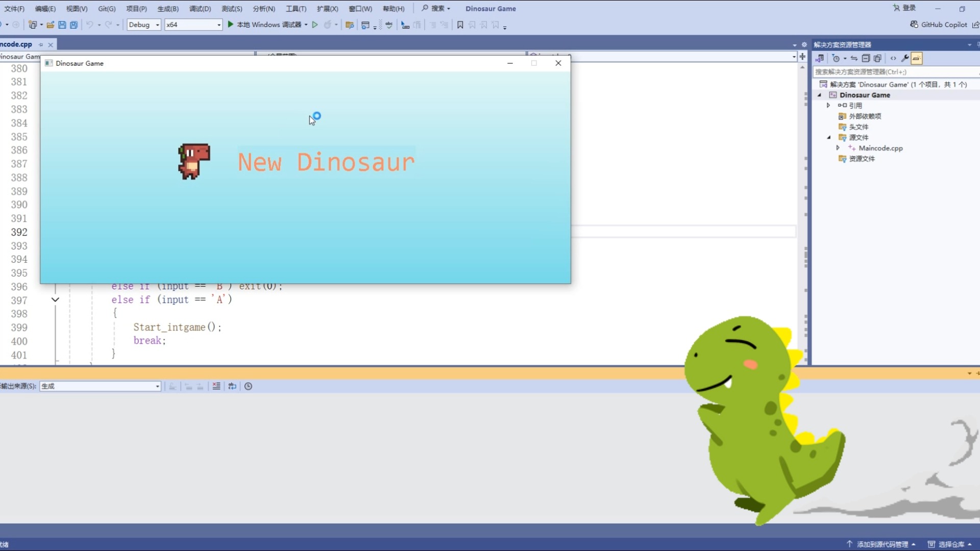980x551 pixels.
Task: Start the local Windows debugger (green play)
Action: click(231, 24)
